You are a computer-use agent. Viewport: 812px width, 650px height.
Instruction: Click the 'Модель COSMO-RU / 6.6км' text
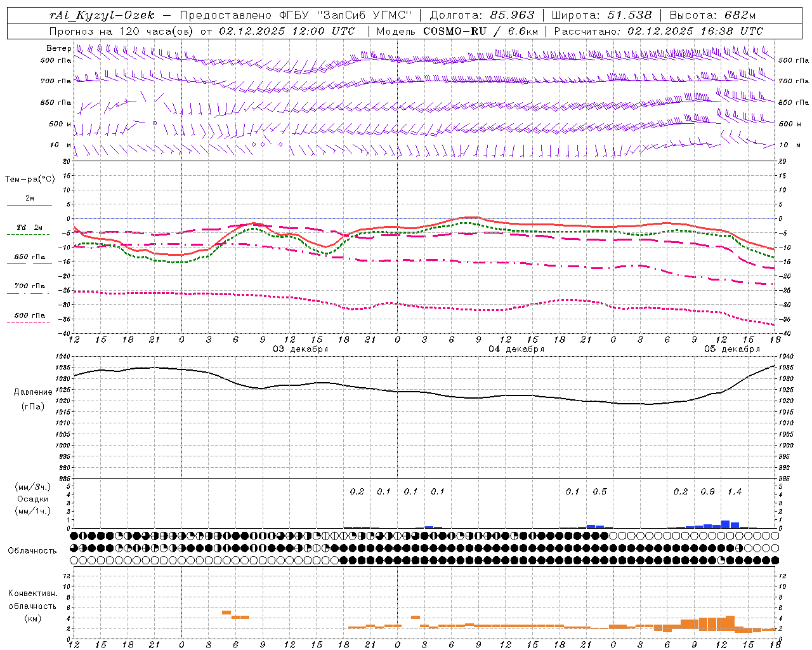point(457,31)
